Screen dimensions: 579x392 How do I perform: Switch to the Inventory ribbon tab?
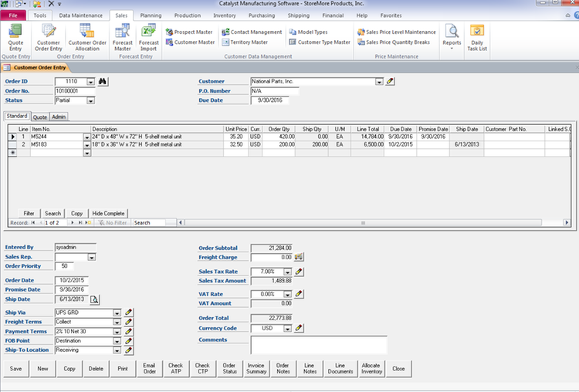tap(224, 15)
